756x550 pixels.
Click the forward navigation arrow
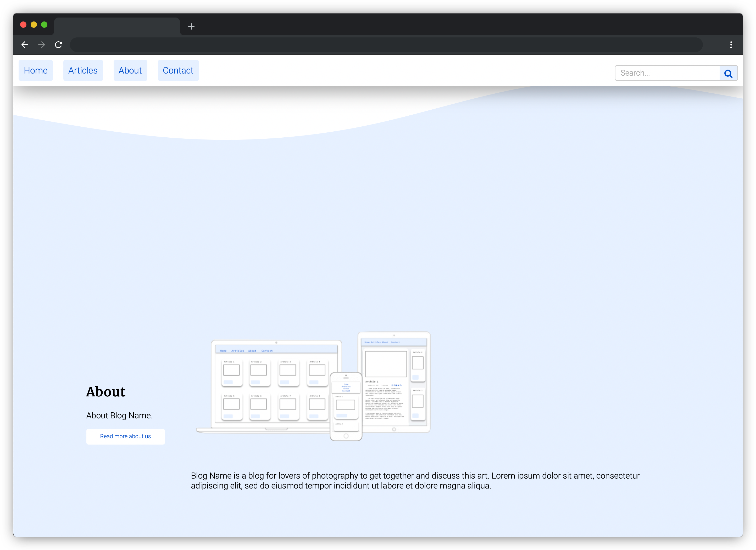(42, 45)
